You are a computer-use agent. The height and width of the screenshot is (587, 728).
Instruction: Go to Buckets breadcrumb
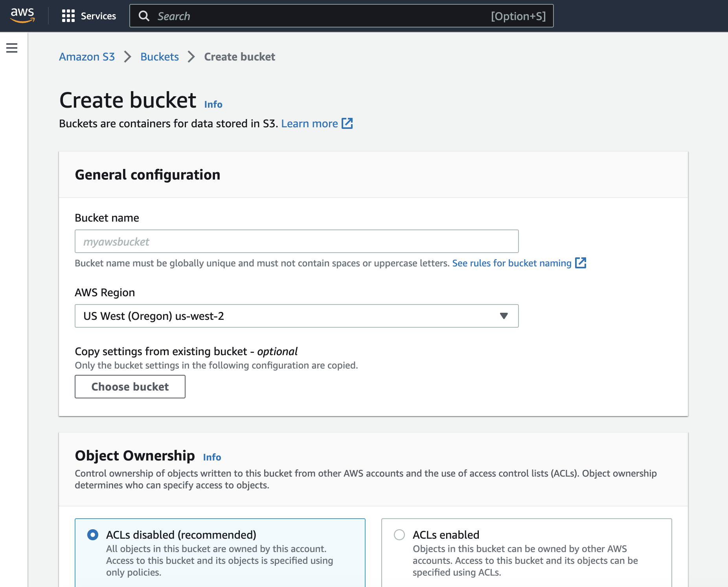(x=160, y=57)
